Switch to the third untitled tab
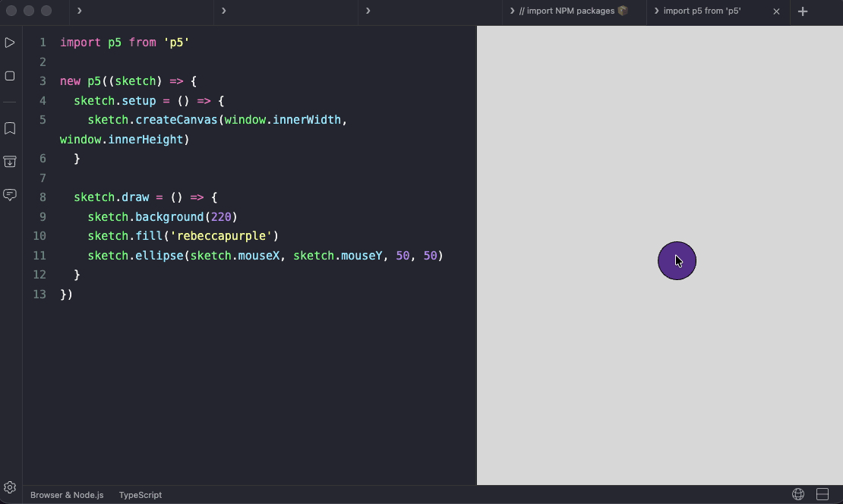The image size is (843, 504). coord(430,11)
